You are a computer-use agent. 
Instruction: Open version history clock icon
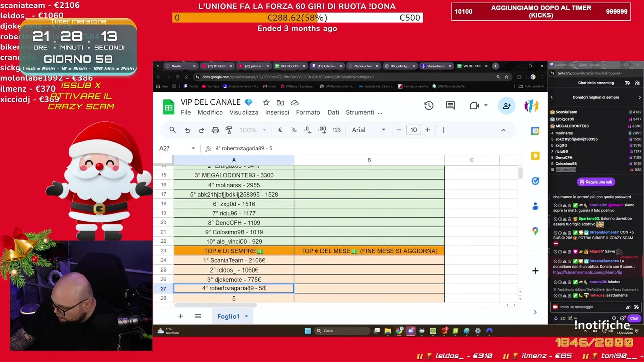click(429, 106)
